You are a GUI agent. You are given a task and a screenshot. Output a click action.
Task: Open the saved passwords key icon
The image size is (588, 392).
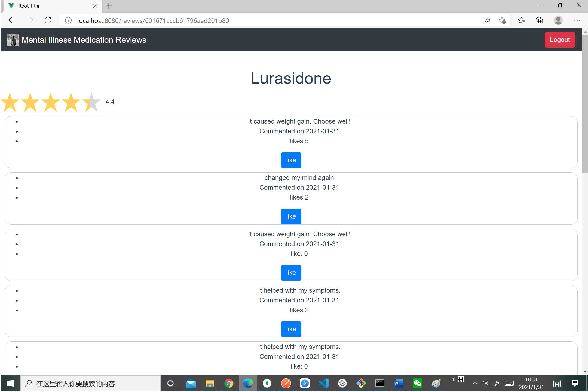click(x=487, y=20)
